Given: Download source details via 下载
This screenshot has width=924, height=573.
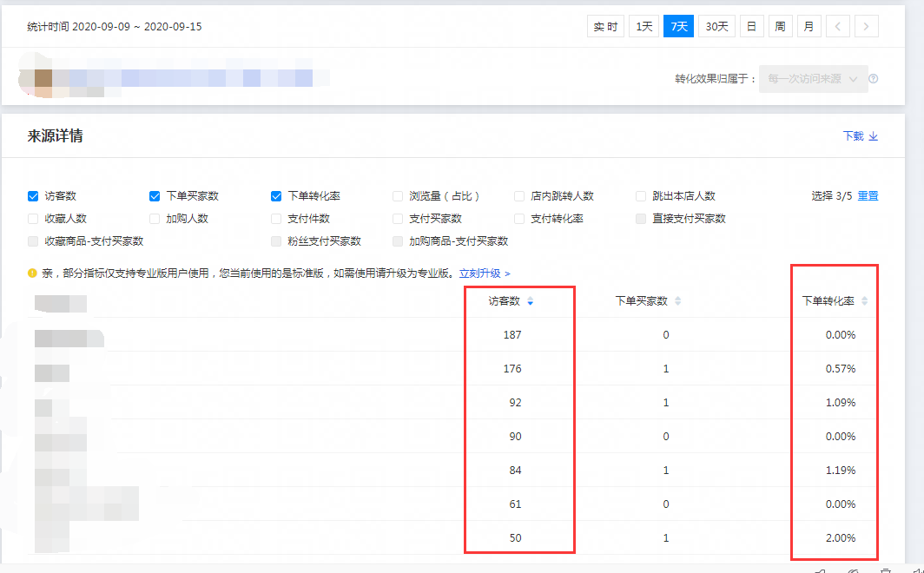Looking at the screenshot, I should coord(861,136).
